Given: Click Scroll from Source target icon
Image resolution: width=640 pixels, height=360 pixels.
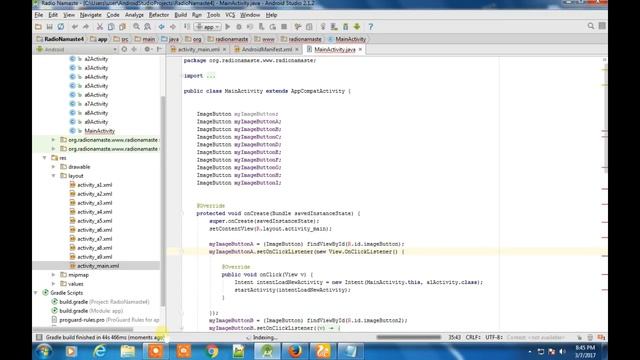Looking at the screenshot, I should (x=124, y=49).
